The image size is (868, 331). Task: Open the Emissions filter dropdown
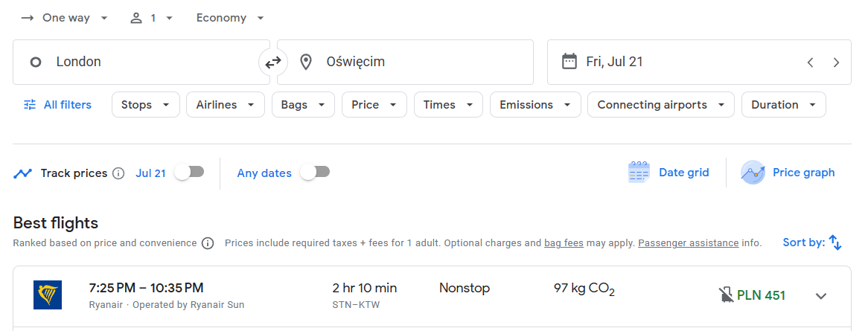[535, 105]
